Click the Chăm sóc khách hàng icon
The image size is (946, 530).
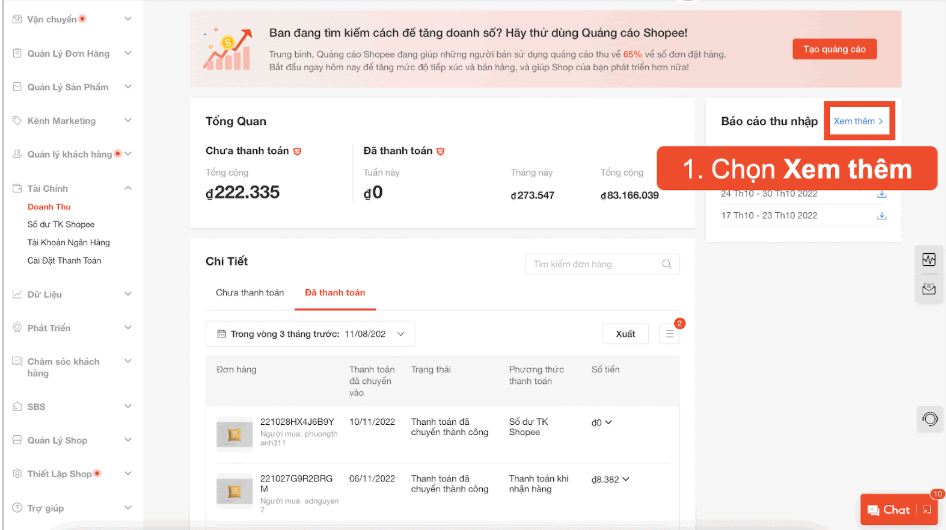(17, 362)
